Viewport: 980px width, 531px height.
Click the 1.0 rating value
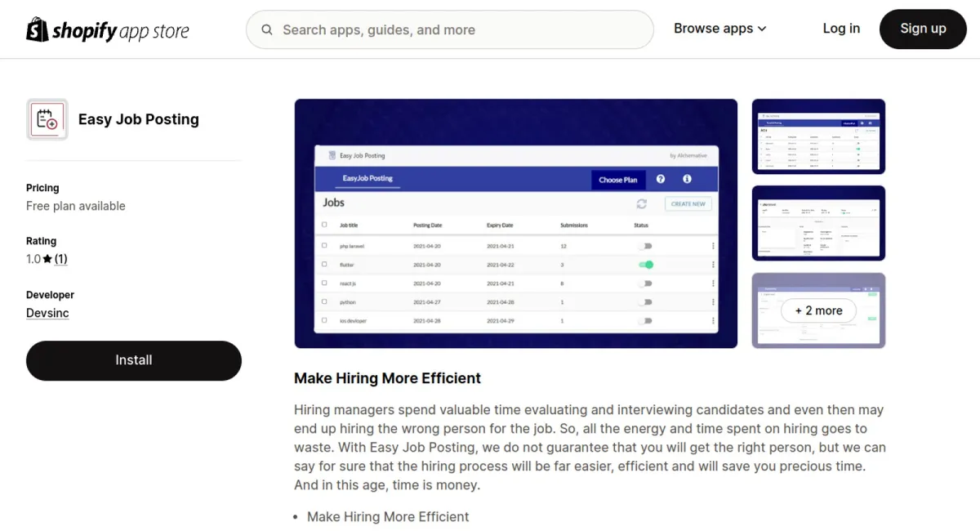click(x=33, y=259)
